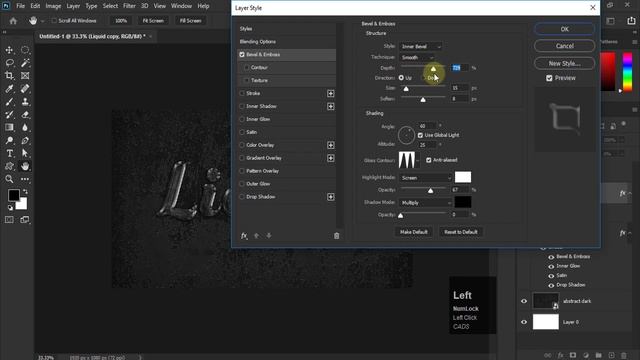The image size is (640, 360).
Task: Select the Elliptical Marquee tool
Action: pyautogui.click(x=25, y=50)
